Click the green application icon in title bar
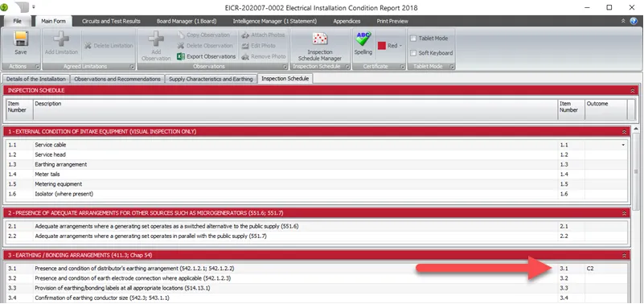The image size is (644, 304). [x=5, y=7]
